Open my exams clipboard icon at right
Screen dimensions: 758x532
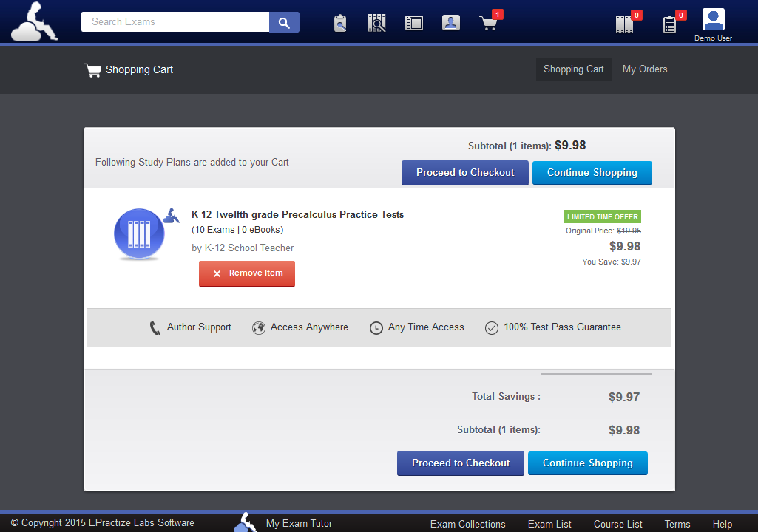[x=670, y=24]
